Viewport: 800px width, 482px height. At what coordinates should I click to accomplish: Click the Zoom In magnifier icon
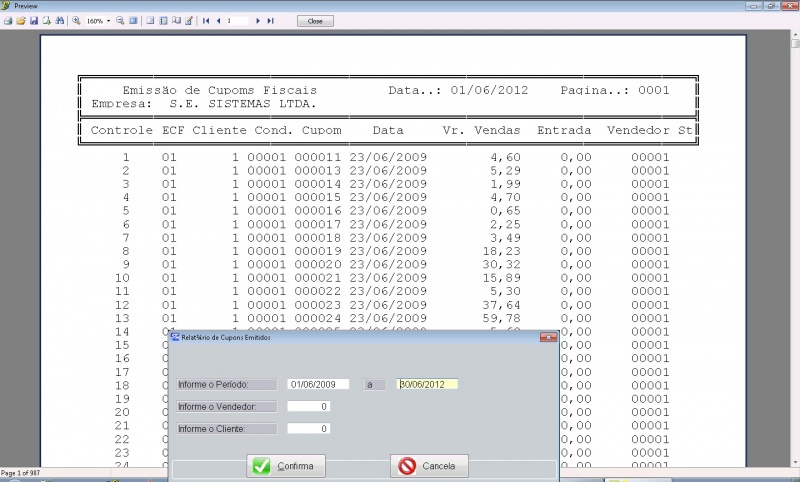tap(76, 20)
